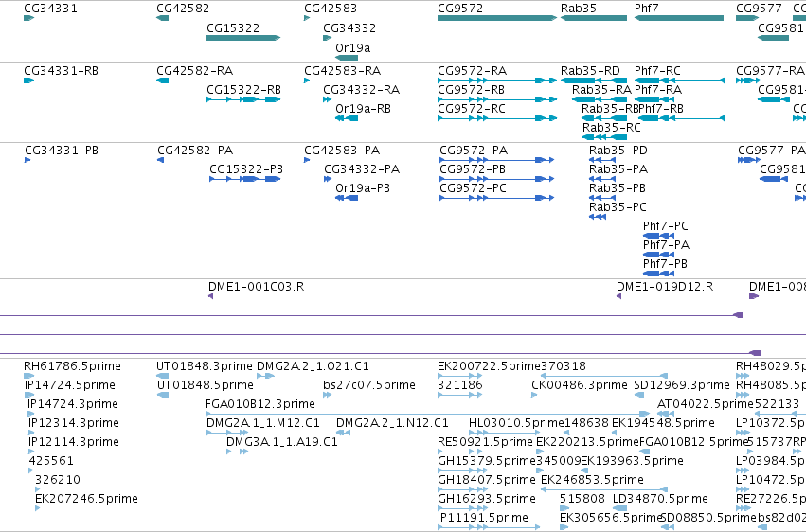
Task: Select protein CG34331-PB
Action: pos(62,151)
